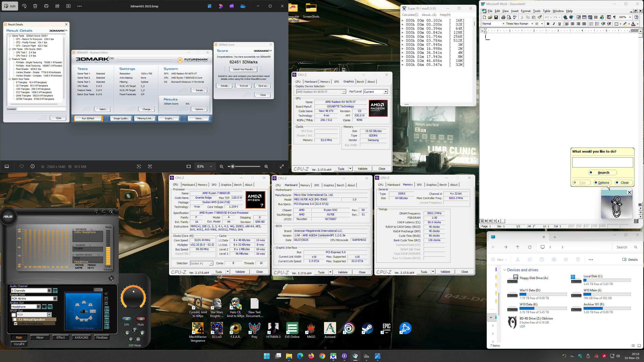Mark the photo as favorite with the heart
The height and width of the screenshot is (362, 644).
click(22, 166)
